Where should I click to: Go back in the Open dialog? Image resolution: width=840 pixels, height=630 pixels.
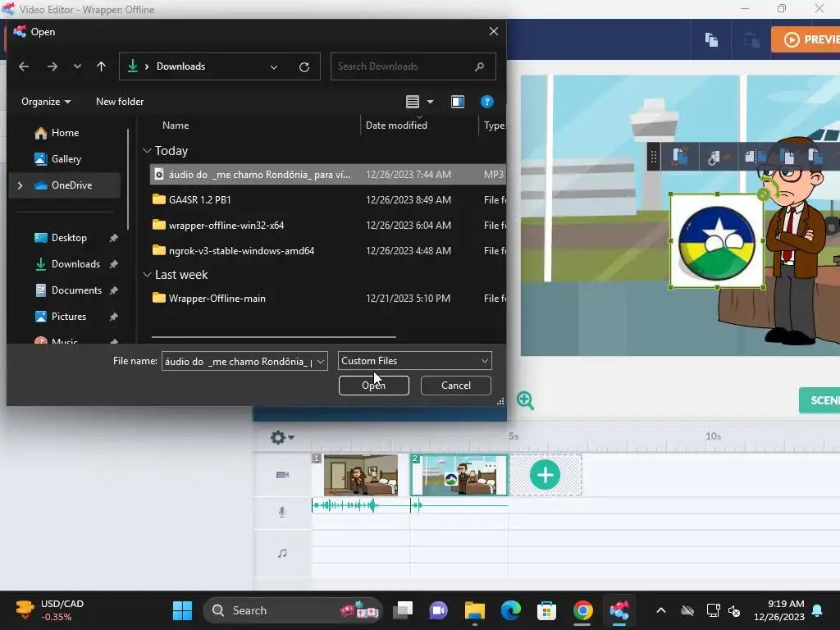coord(24,66)
